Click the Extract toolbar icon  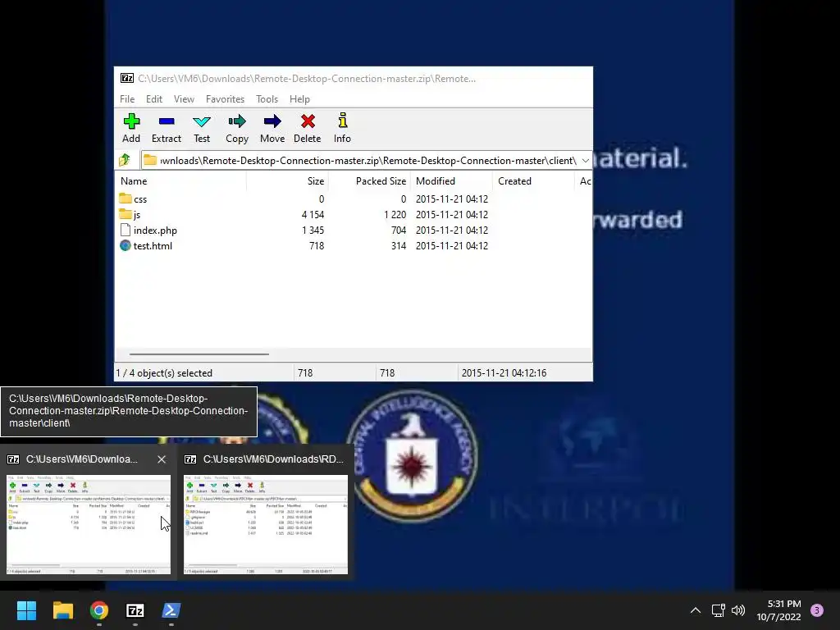tap(167, 121)
